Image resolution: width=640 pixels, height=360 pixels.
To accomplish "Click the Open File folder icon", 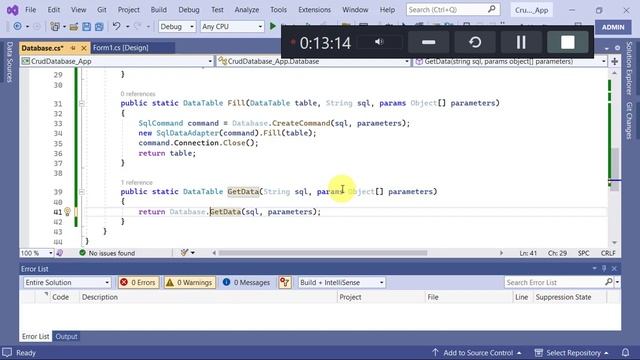I will click(x=73, y=27).
